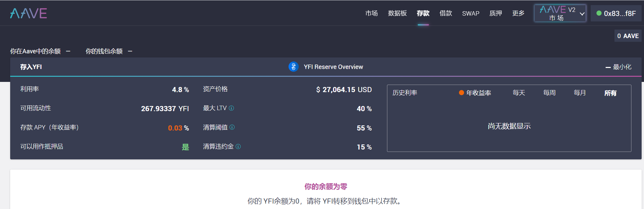This screenshot has width=644, height=209.
Task: Select the 所有 all-time rate filter
Action: point(610,93)
